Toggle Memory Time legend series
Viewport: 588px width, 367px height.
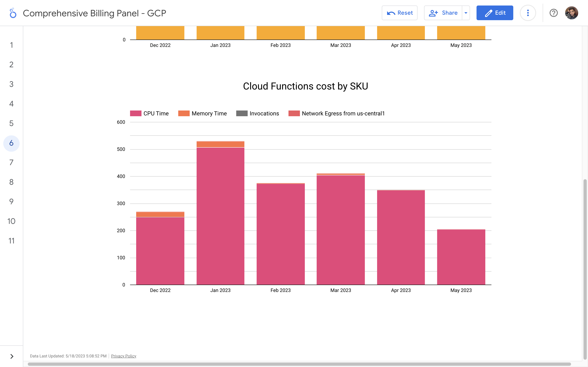[x=202, y=113]
